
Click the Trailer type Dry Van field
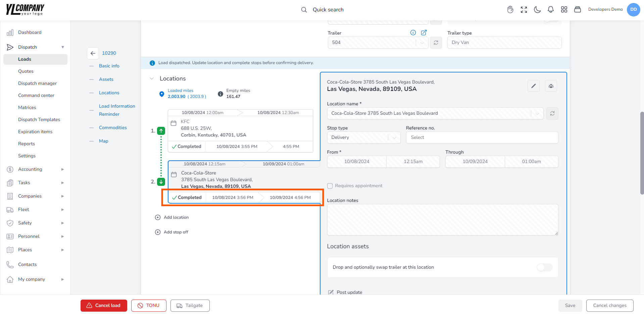pyautogui.click(x=504, y=43)
